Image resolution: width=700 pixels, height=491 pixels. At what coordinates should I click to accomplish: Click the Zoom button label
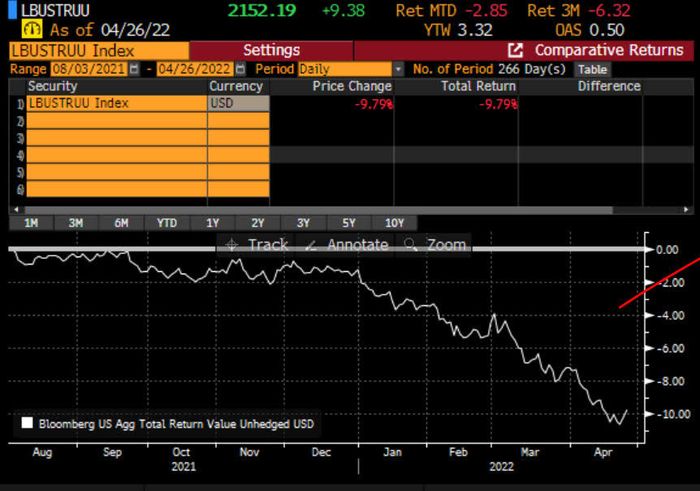point(446,245)
